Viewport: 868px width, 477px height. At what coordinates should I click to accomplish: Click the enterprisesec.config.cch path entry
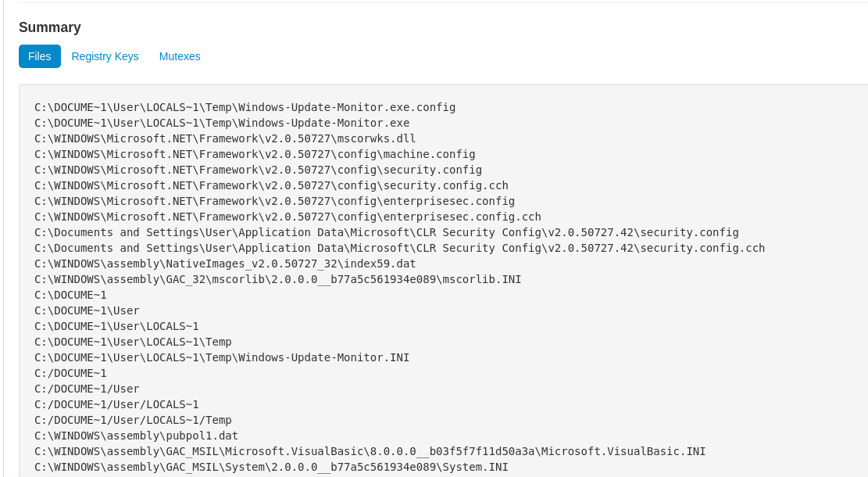(x=288, y=217)
